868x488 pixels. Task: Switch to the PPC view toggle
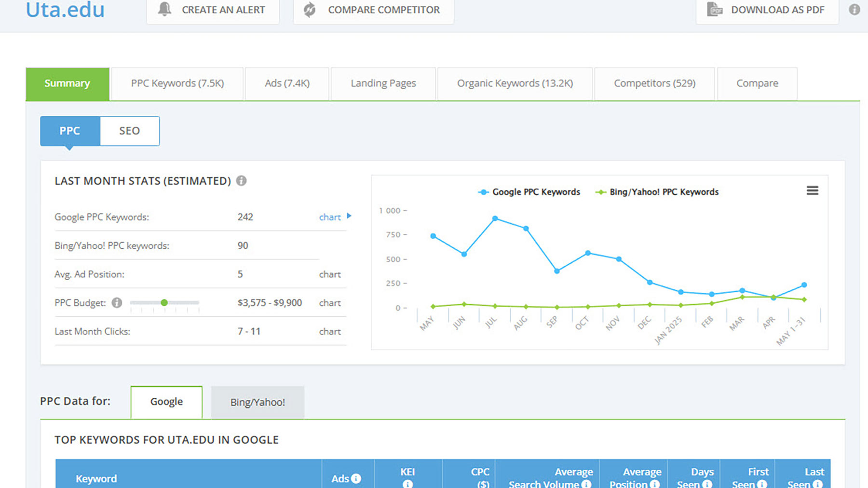[70, 131]
